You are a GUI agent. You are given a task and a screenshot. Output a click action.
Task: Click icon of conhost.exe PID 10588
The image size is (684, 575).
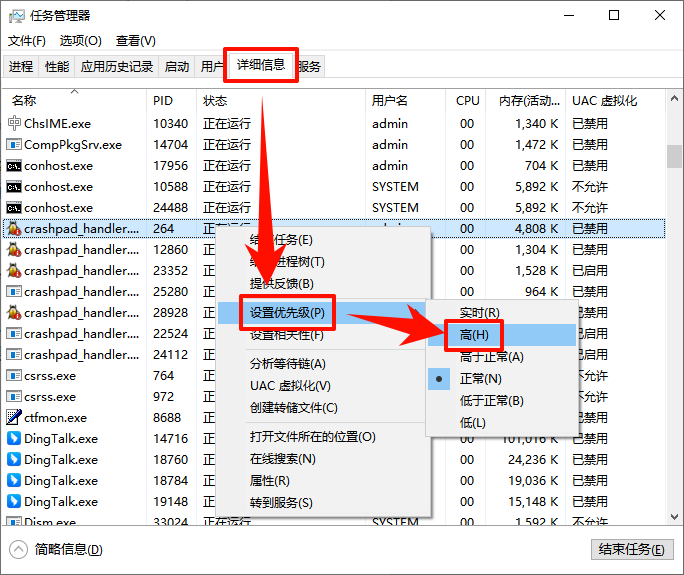(x=14, y=187)
